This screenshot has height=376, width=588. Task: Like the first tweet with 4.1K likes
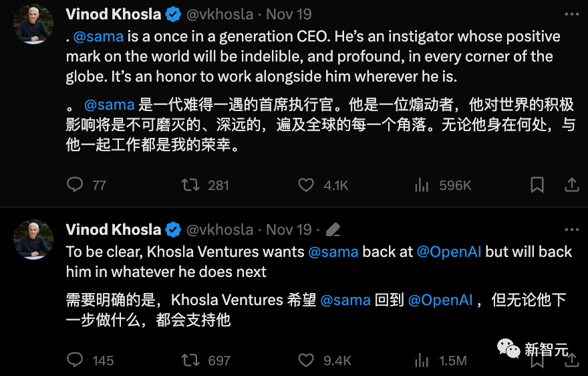[306, 185]
